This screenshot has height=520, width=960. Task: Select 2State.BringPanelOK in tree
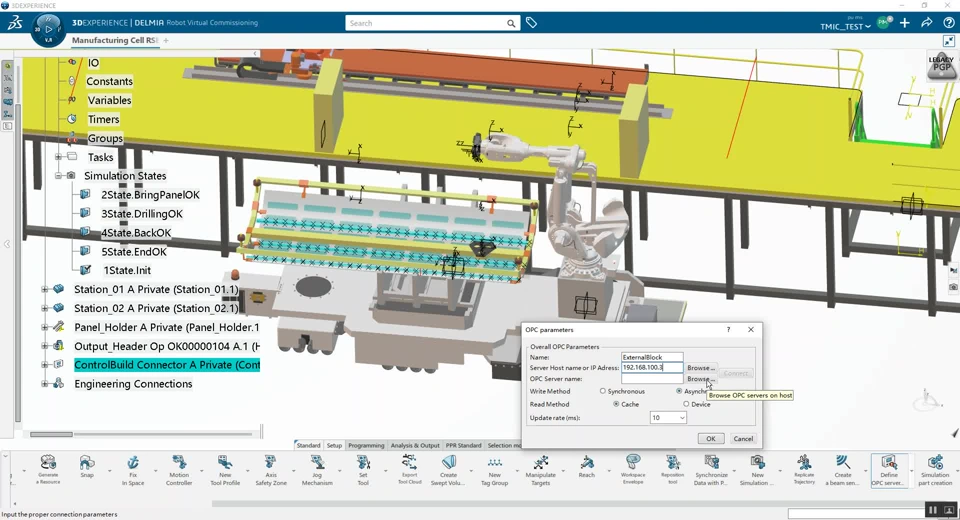coord(151,195)
